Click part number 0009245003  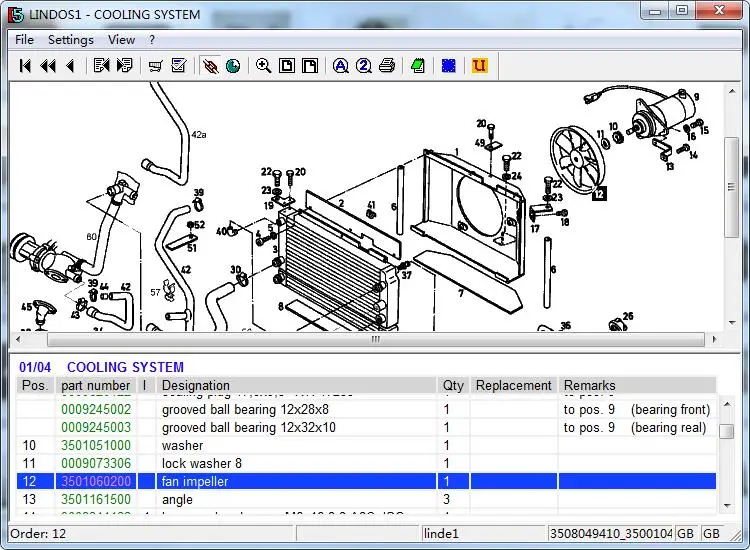[x=96, y=427]
